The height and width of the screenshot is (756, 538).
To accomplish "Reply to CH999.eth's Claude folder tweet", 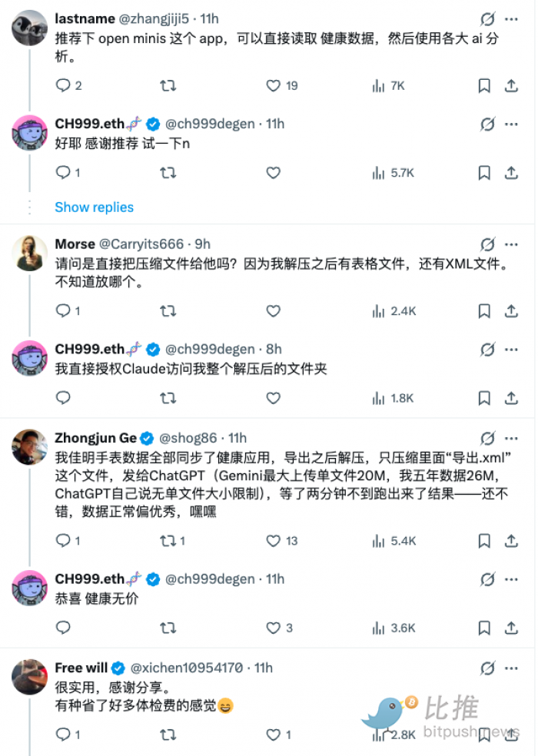I will 63,398.
